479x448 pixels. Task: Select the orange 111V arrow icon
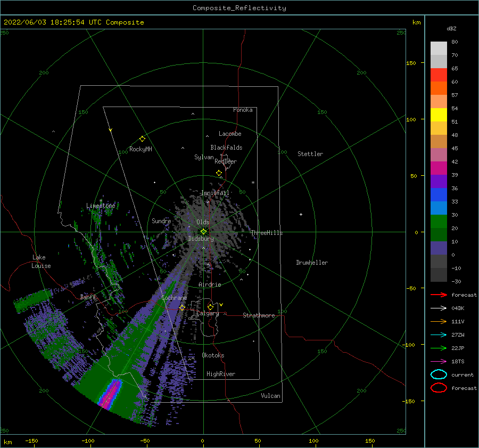tap(439, 321)
